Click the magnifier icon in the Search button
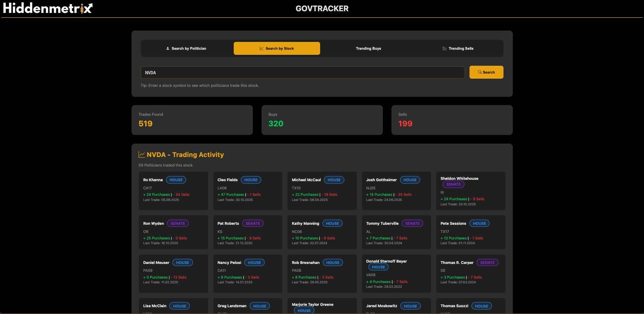 (x=479, y=72)
